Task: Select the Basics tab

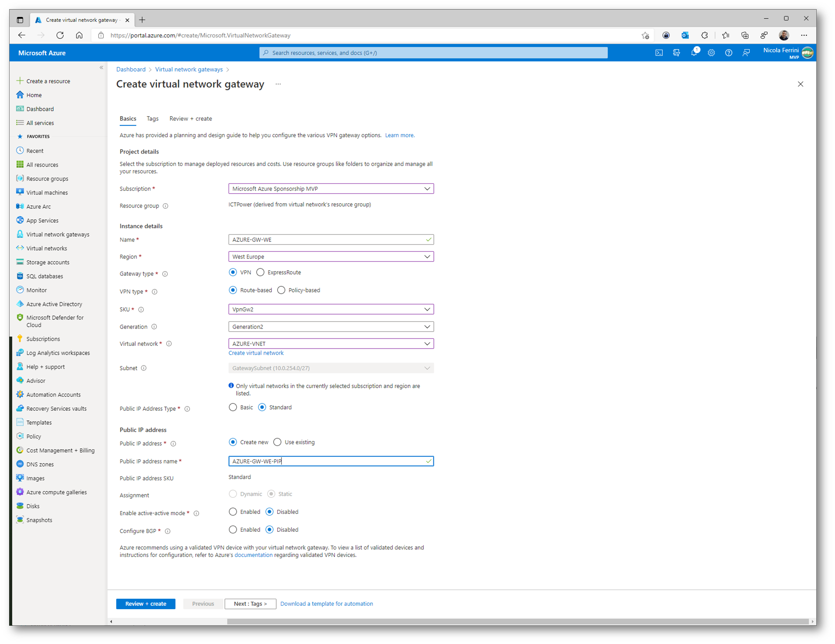Action: pos(128,118)
